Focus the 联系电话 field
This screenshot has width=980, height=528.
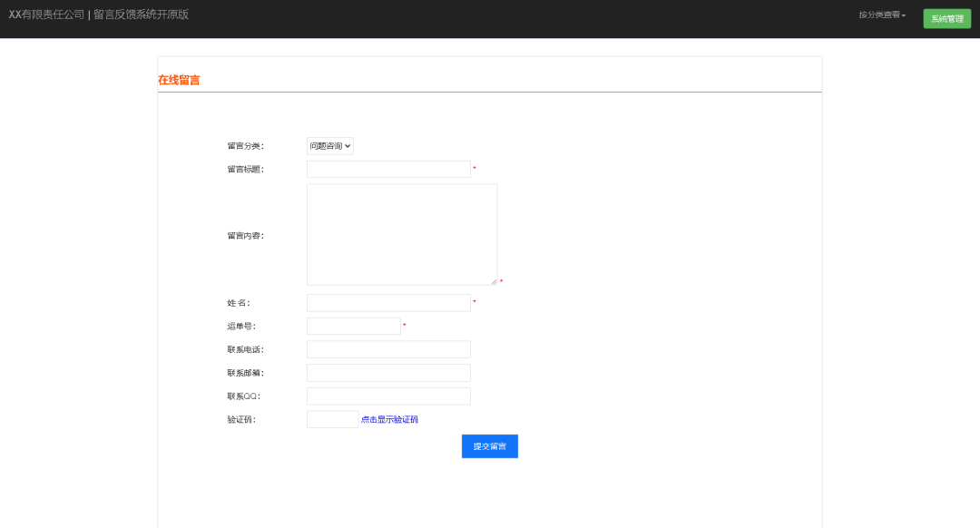click(x=388, y=349)
